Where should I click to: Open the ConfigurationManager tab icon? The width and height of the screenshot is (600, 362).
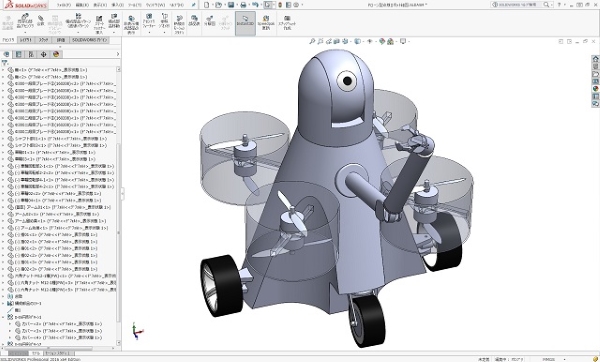pos(31,54)
